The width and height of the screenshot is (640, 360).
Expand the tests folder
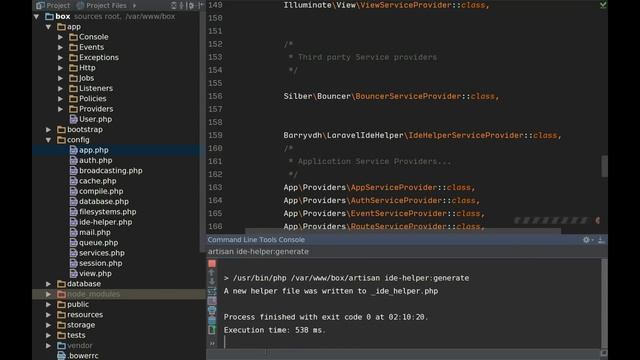coord(49,335)
